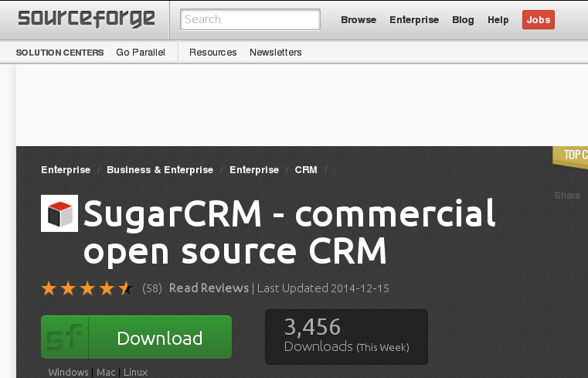Screen dimensions: 588x378
Task: Click Business & Enterprise breadcrumb
Action: coord(160,170)
